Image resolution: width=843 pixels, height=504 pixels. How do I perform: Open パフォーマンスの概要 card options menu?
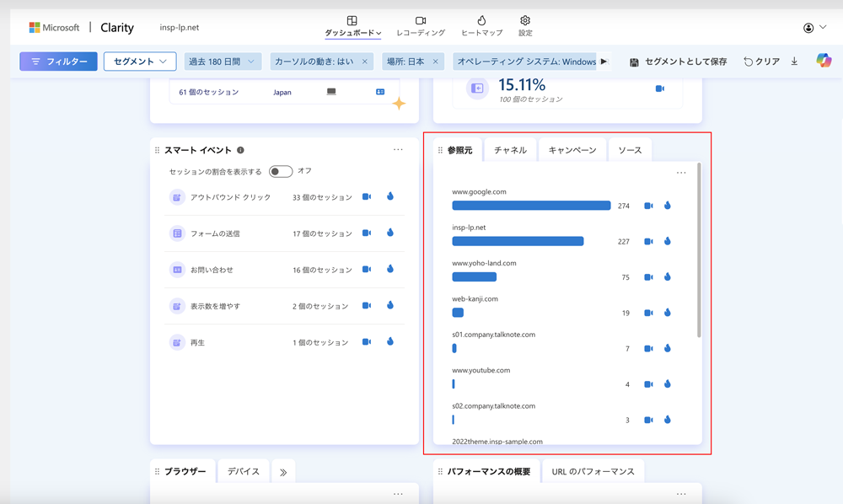pyautogui.click(x=681, y=494)
